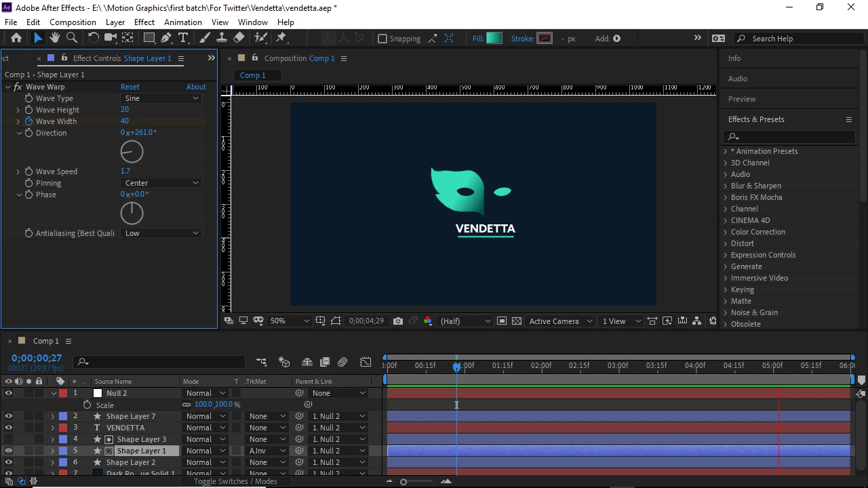Viewport: 868px width, 488px height.
Task: Open the Animation menu
Action: pyautogui.click(x=183, y=22)
